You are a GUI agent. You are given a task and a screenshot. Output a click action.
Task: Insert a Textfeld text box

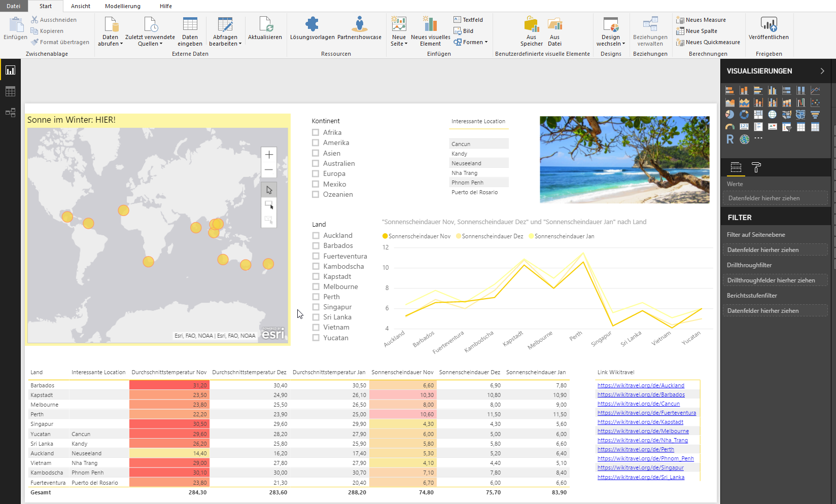pos(468,20)
